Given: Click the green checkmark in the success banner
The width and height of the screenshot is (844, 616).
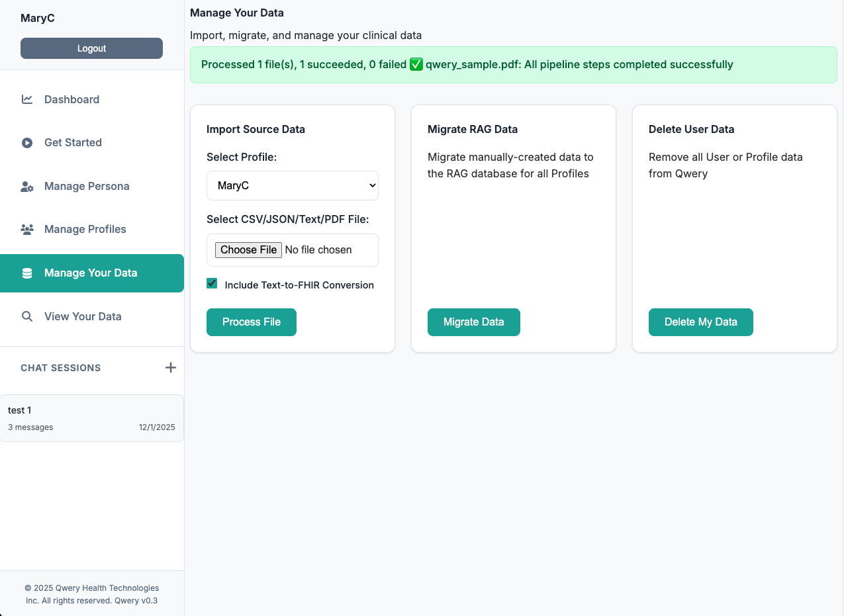Looking at the screenshot, I should tap(416, 64).
